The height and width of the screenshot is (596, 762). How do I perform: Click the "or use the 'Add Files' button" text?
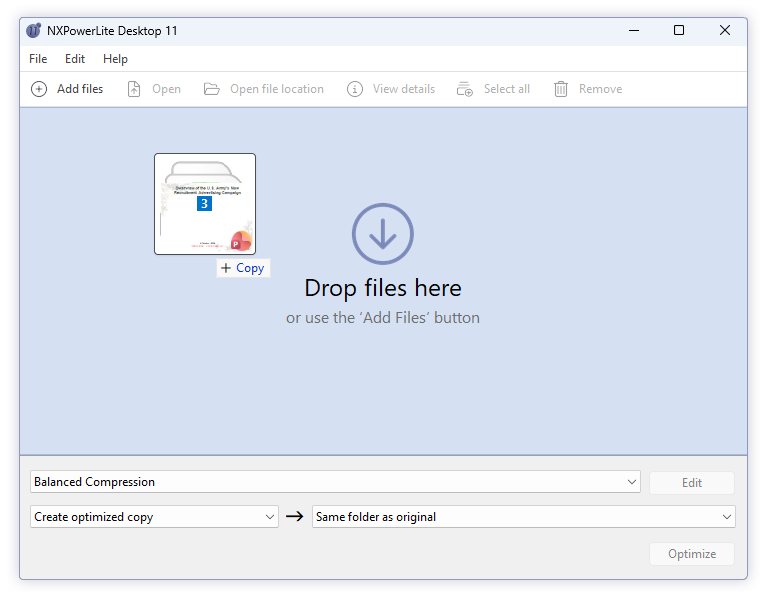pyautogui.click(x=383, y=318)
